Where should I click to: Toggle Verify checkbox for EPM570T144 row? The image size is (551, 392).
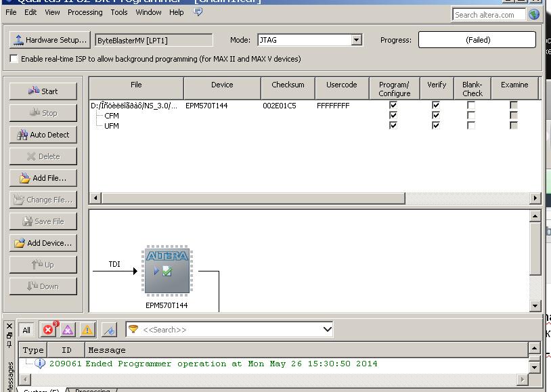[x=436, y=105]
